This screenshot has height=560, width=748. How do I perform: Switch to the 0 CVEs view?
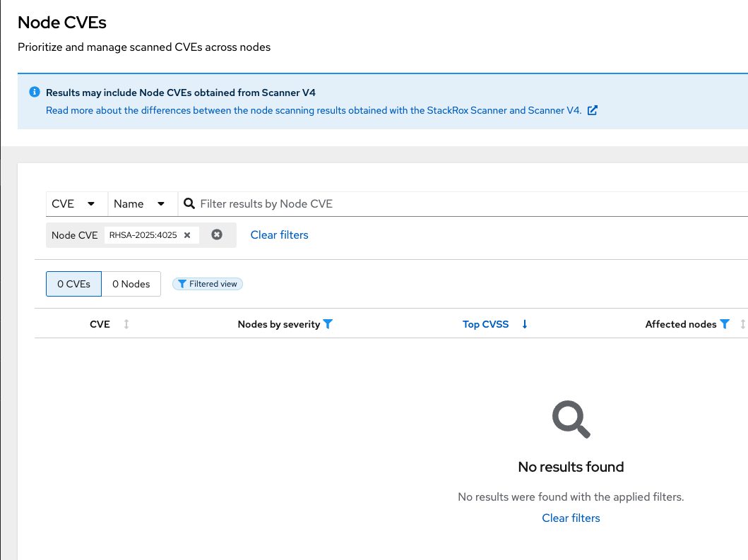coord(74,284)
